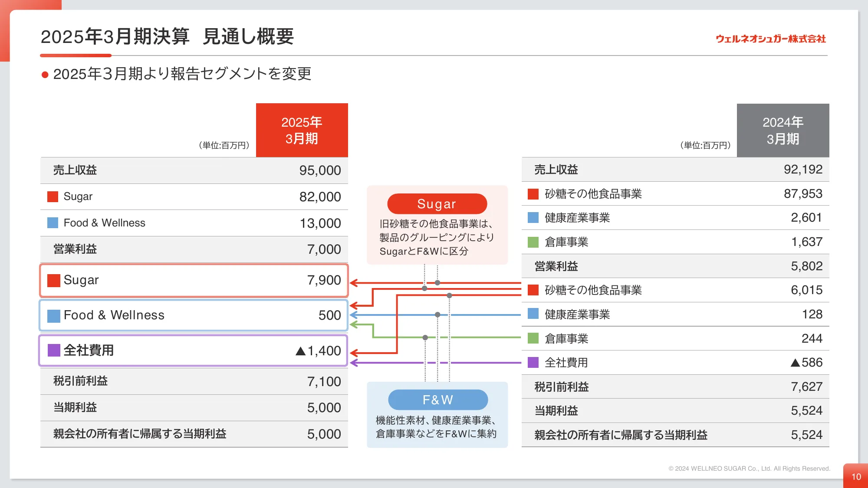
Task: Click the right (単位:百万円) unit note
Action: click(x=705, y=145)
